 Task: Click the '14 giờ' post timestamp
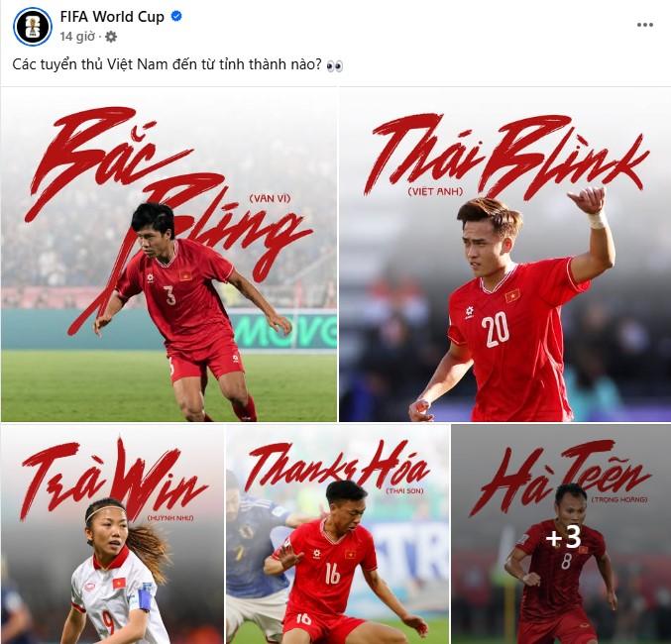tap(77, 37)
